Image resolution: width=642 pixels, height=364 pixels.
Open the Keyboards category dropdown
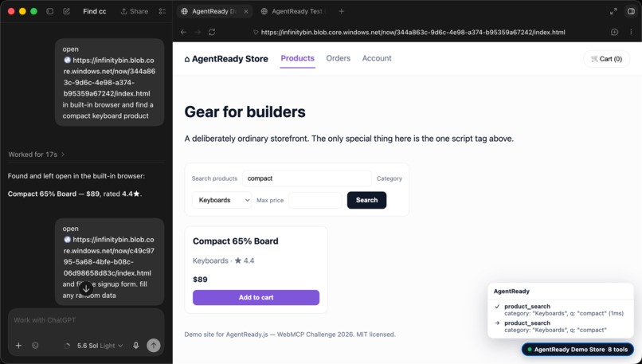221,200
